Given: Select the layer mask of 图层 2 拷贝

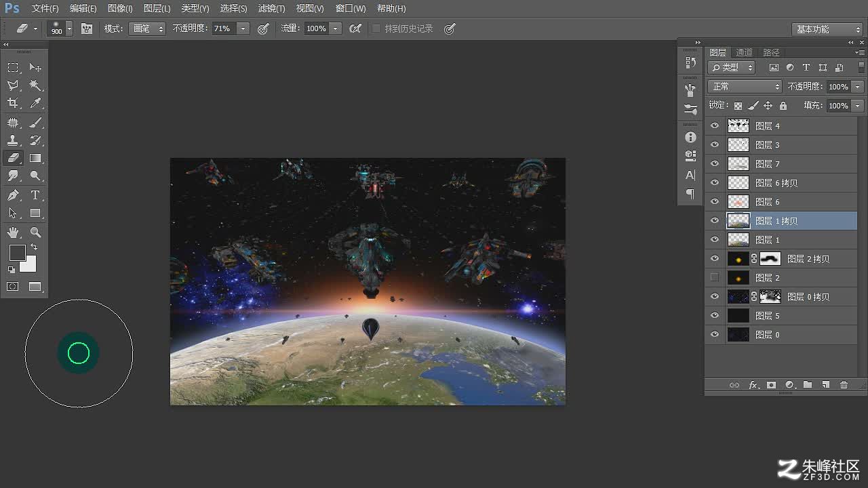Looking at the screenshot, I should (770, 259).
